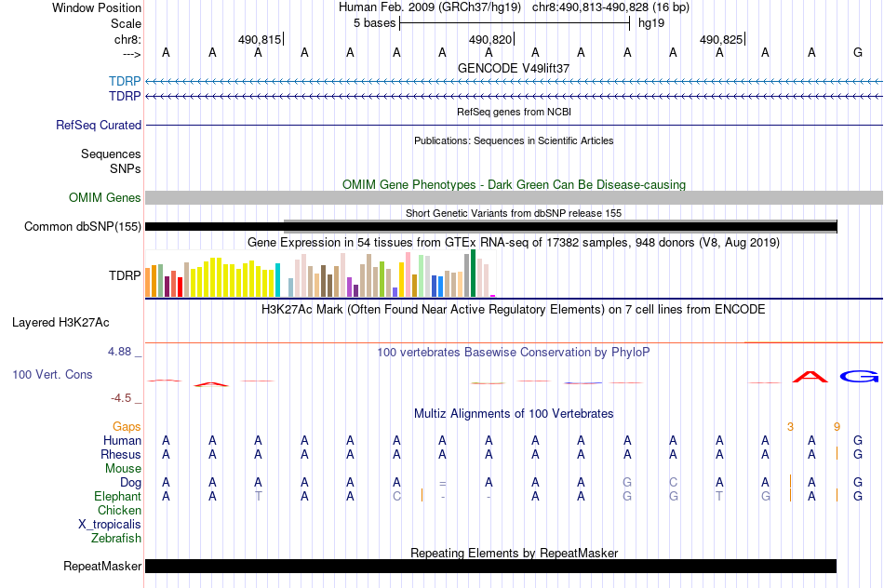The image size is (884, 588).
Task: Select the Scale track label
Action: point(126,23)
